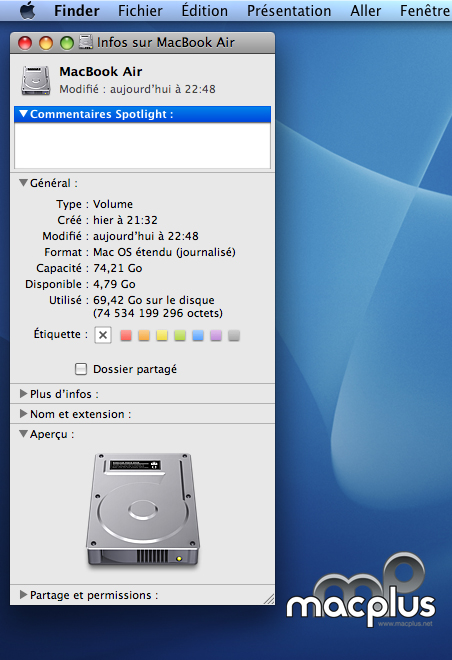Zoom the info window with green button
This screenshot has width=452, height=660.
click(66, 43)
